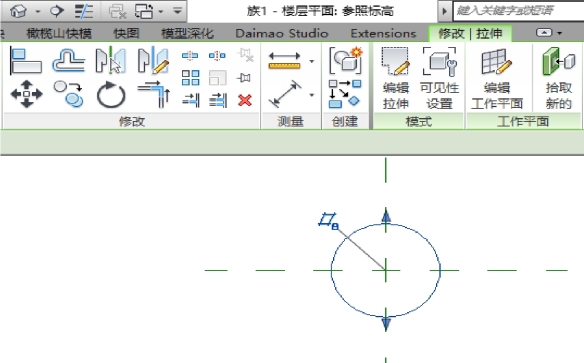This screenshot has height=363, width=584.
Task: Click the red Delete icon
Action: click(245, 100)
